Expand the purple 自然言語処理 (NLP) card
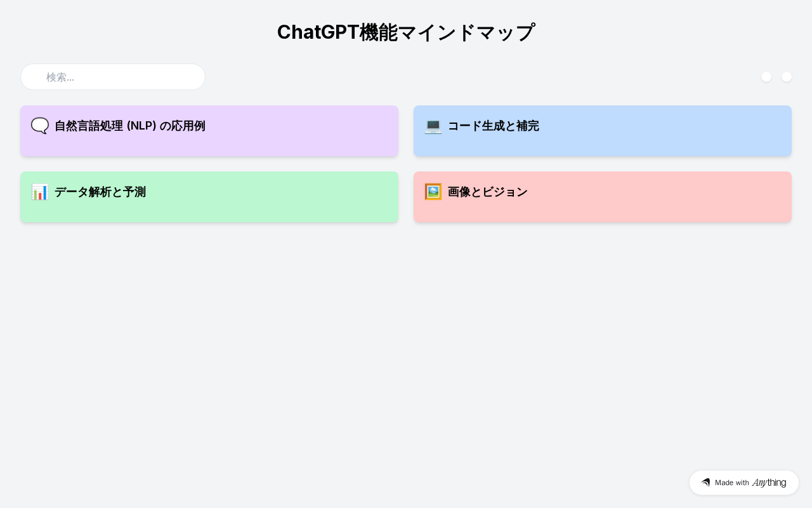This screenshot has width=812, height=508. [209, 131]
